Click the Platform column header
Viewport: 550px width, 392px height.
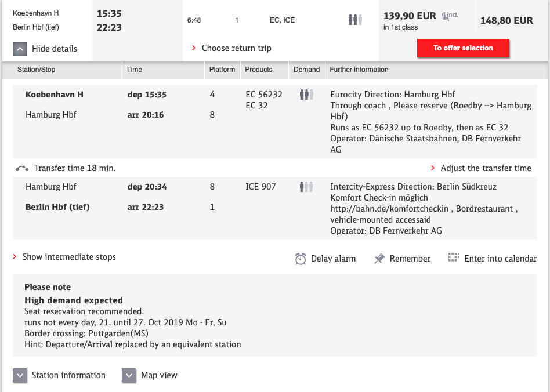click(222, 70)
